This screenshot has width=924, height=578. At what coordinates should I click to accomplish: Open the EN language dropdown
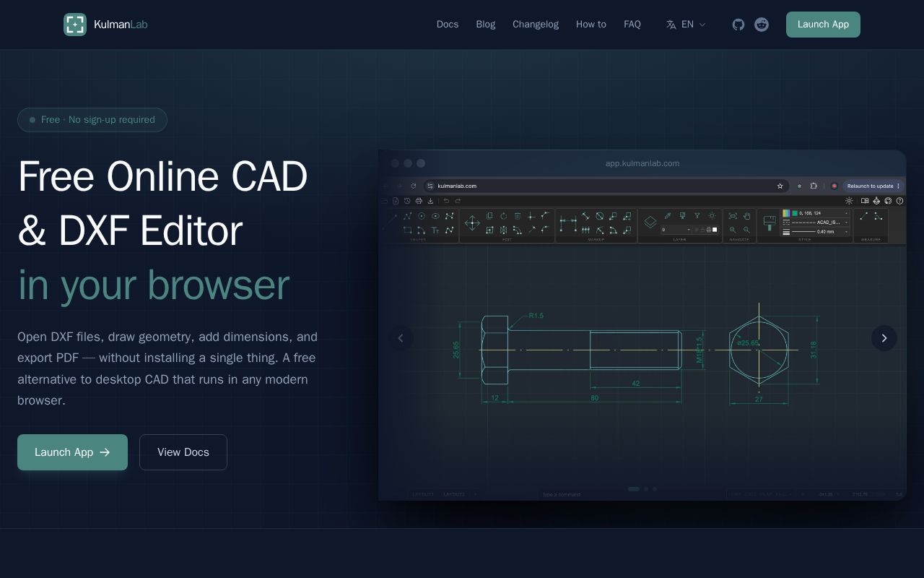686,25
